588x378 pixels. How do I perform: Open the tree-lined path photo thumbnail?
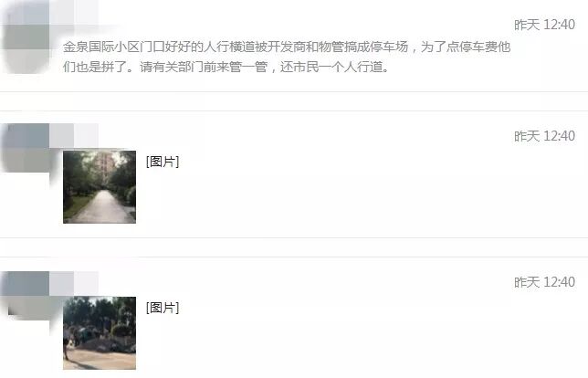pyautogui.click(x=100, y=187)
